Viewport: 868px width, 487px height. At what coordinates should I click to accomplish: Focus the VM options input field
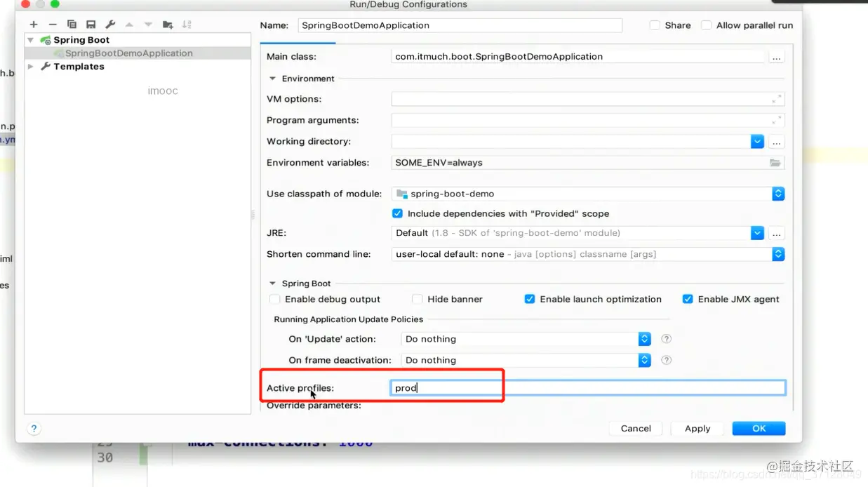click(x=588, y=99)
